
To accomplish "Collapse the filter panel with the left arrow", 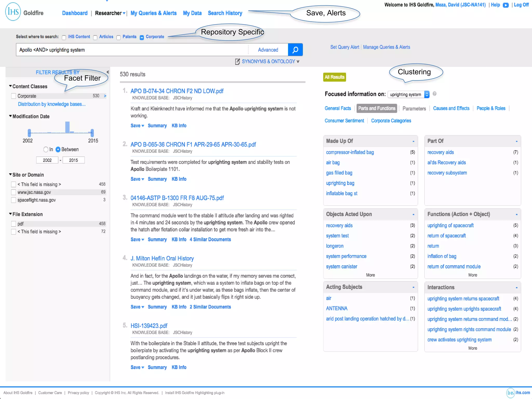I will tap(108, 72).
